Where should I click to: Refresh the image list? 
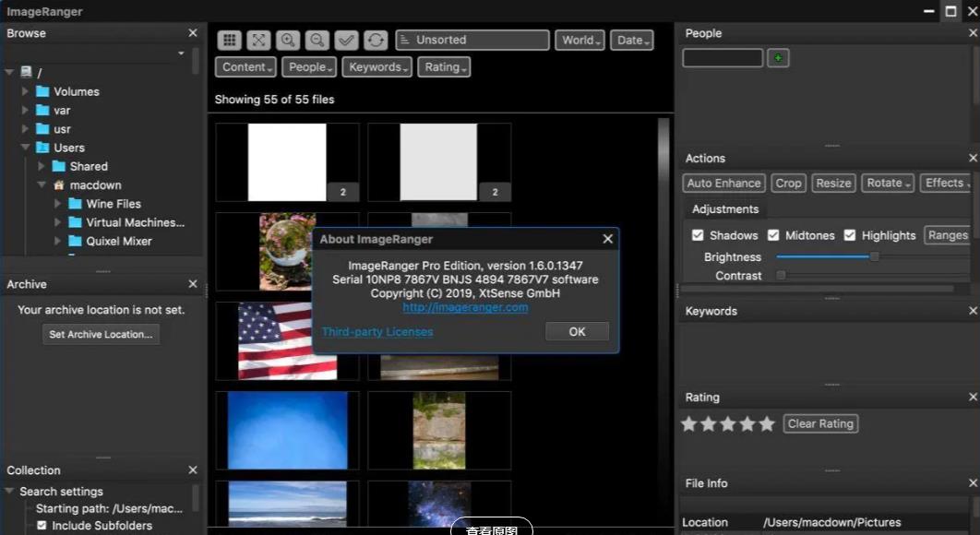(x=376, y=40)
